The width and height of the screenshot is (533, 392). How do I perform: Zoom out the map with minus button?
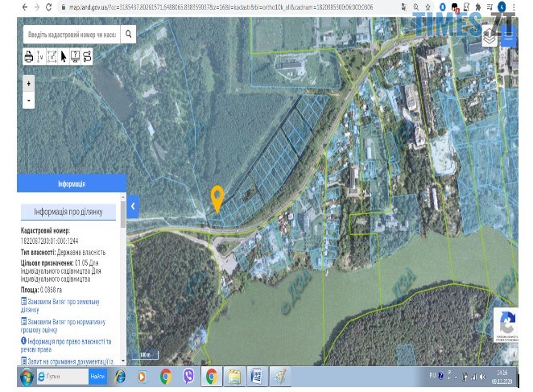click(x=29, y=100)
